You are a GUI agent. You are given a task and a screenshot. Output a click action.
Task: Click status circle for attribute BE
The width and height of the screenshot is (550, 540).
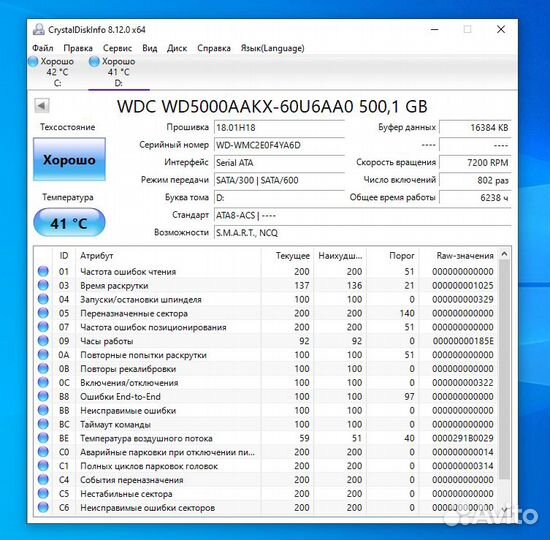(43, 438)
